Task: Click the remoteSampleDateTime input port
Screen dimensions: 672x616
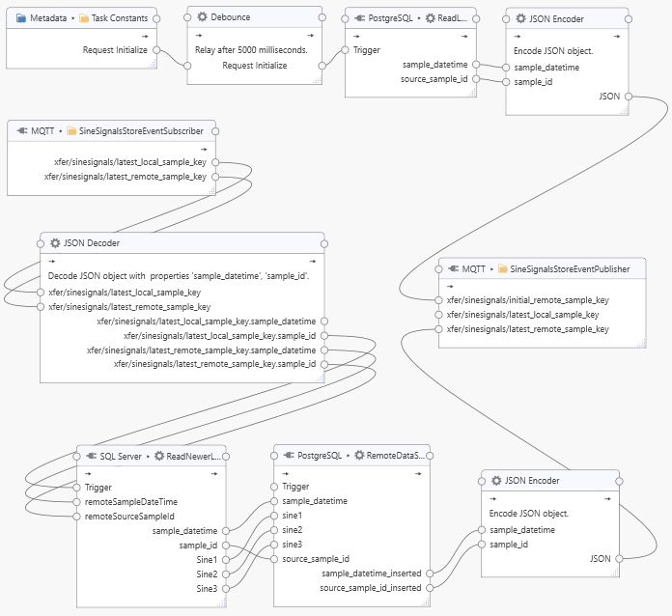Action: click(76, 502)
